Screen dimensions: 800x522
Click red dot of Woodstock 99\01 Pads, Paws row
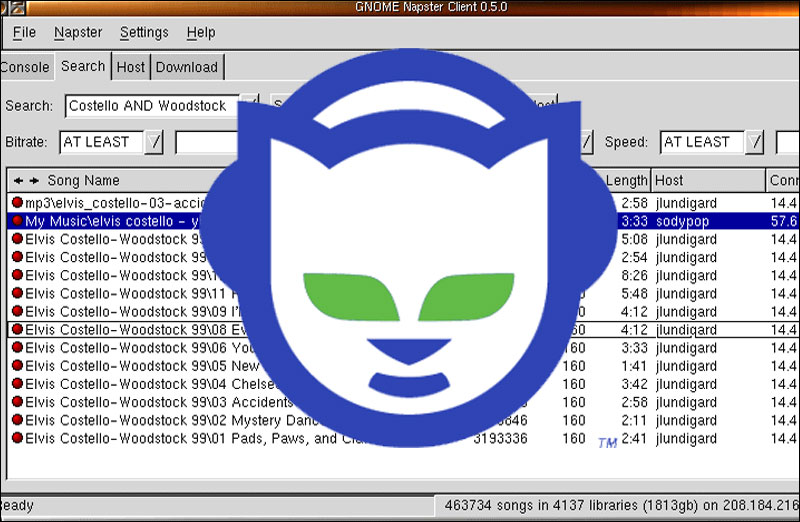(17, 438)
